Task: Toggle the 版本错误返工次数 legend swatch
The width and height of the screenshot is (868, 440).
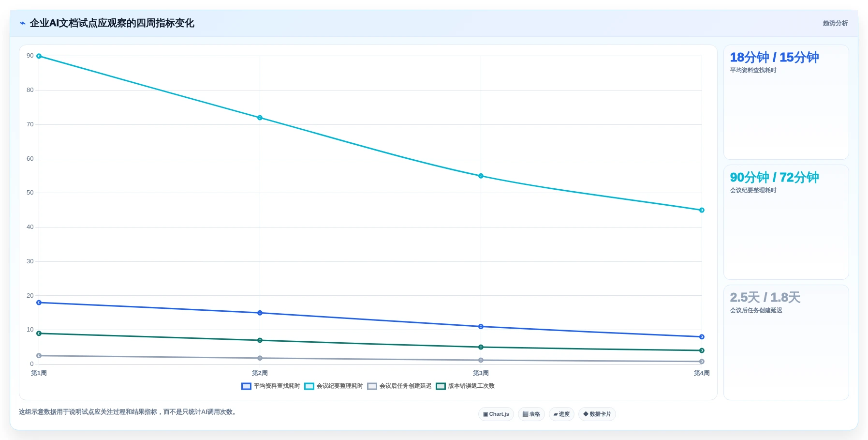Action: click(x=441, y=386)
